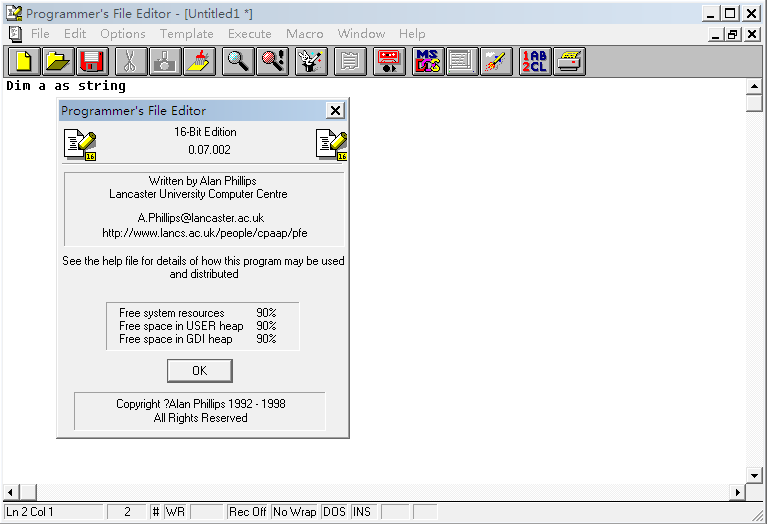This screenshot has width=767, height=524.
Task: Click the printer icon in toolbar
Action: point(570,61)
